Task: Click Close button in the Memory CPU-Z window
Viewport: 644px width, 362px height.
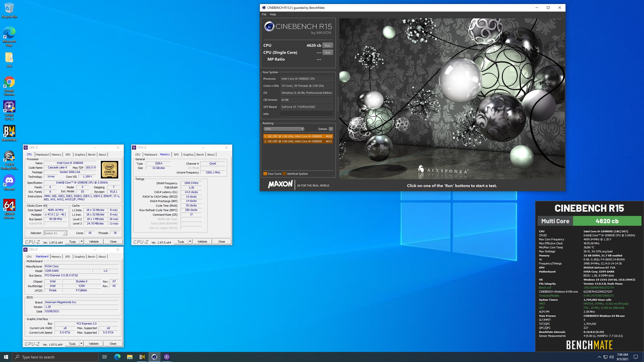Action: click(x=222, y=242)
